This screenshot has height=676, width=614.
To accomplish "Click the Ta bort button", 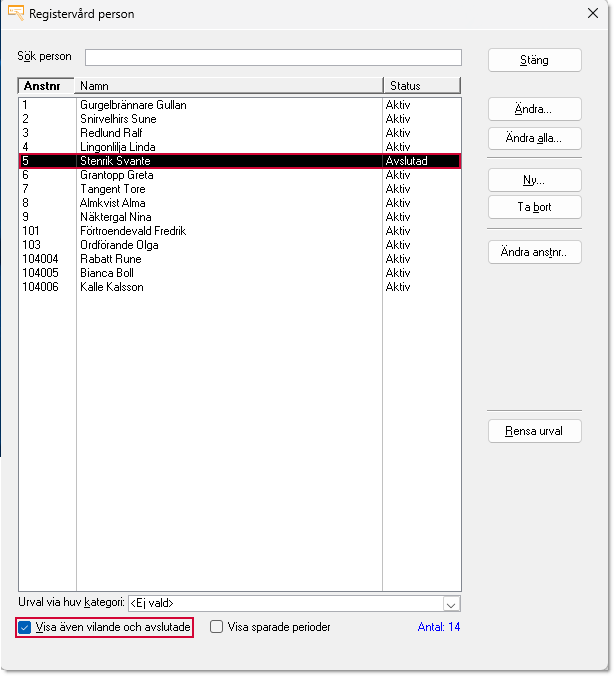I will pos(534,207).
